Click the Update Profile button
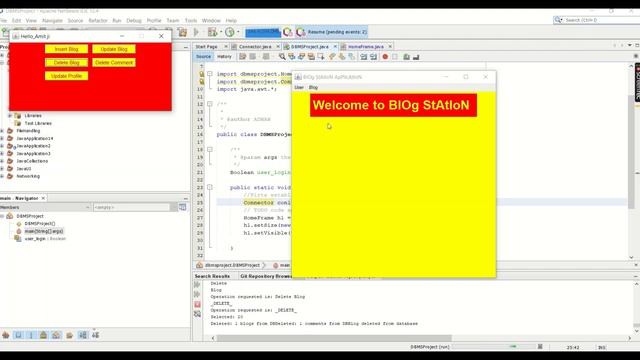The height and width of the screenshot is (360, 640). coord(66,76)
